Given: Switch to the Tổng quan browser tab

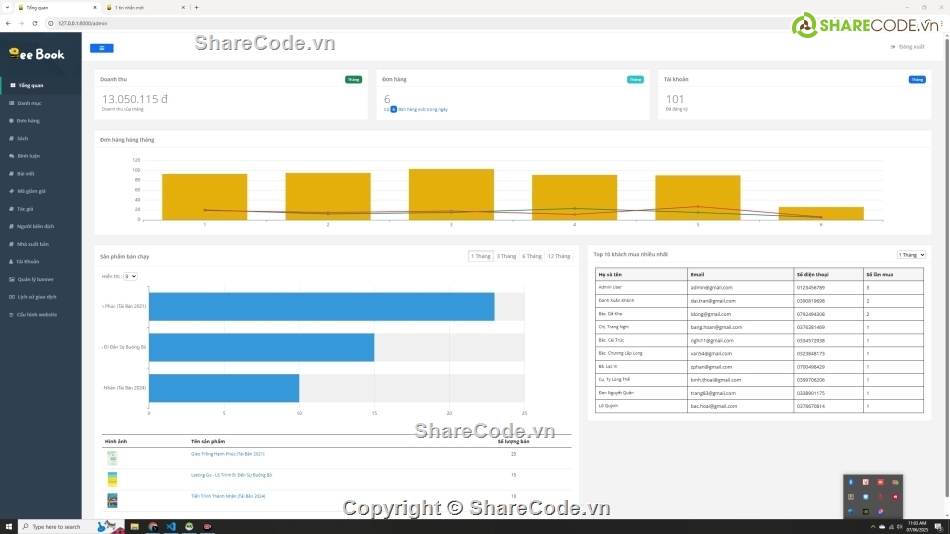Looking at the screenshot, I should (x=58, y=7).
